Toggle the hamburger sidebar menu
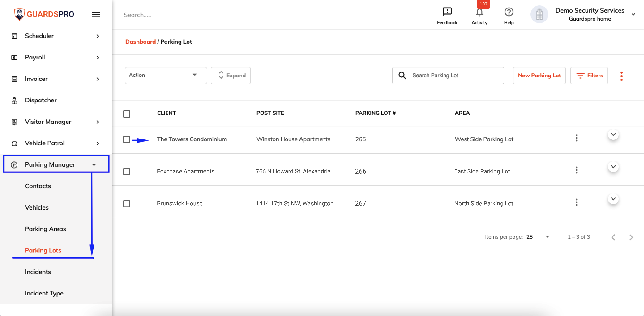 pos(96,14)
